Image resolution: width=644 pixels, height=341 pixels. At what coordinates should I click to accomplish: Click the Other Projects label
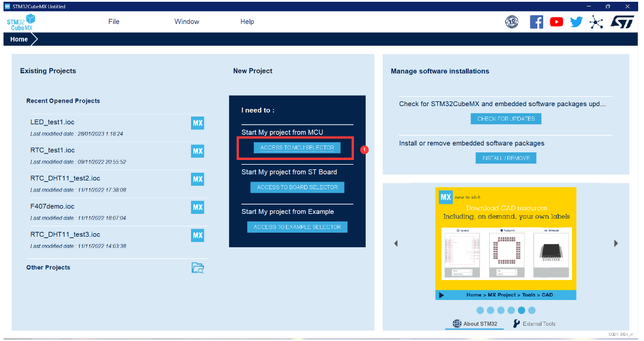click(48, 267)
